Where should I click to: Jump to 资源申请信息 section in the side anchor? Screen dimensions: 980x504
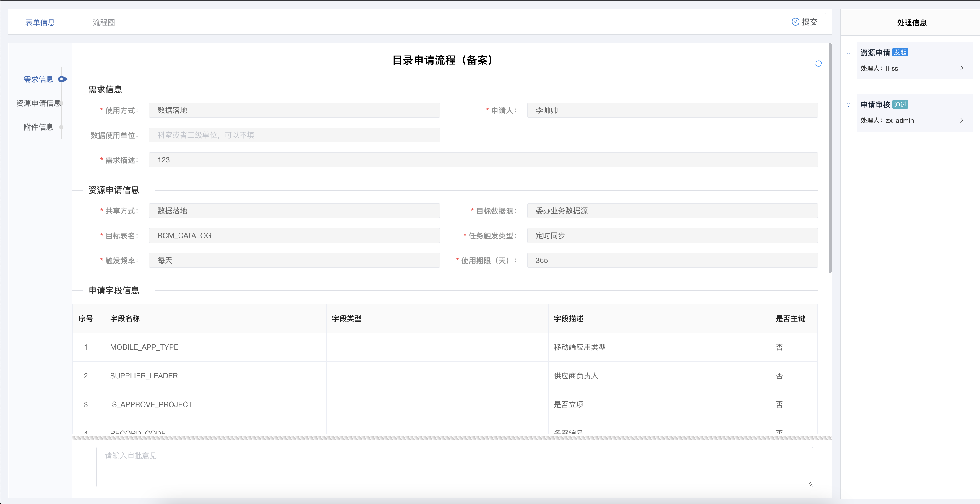38,103
